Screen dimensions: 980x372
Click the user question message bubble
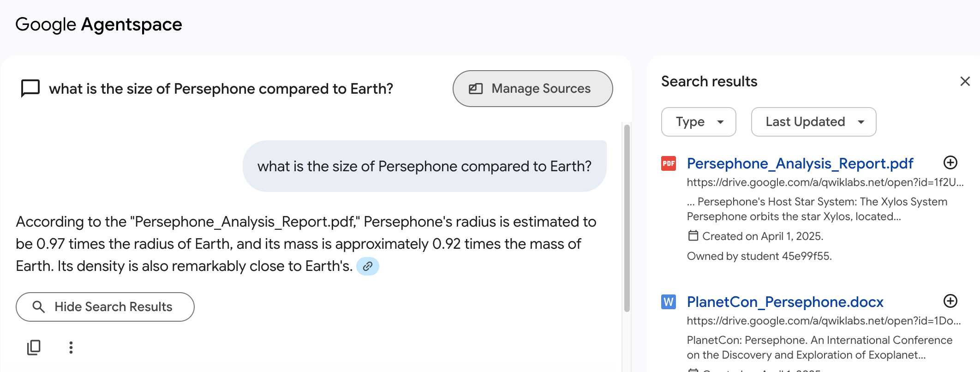[x=424, y=166]
